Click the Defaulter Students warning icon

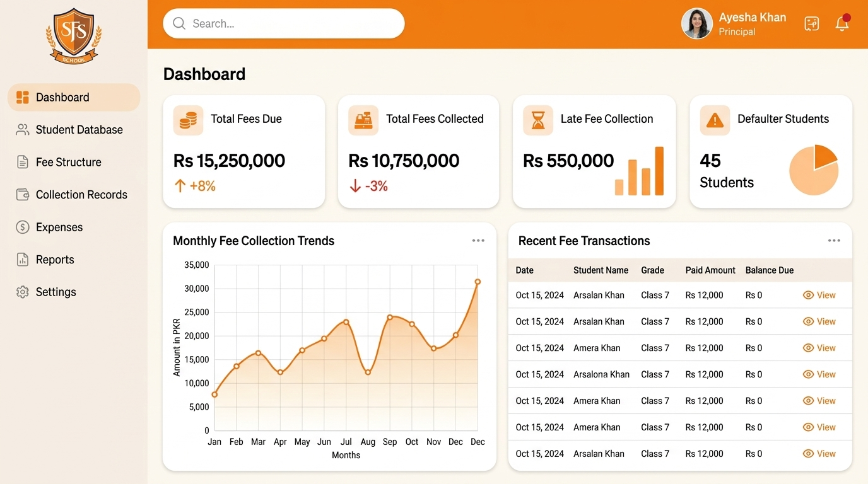pyautogui.click(x=715, y=120)
